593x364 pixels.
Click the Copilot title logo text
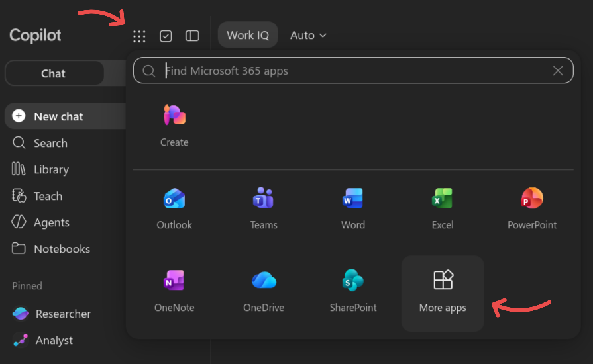[35, 35]
